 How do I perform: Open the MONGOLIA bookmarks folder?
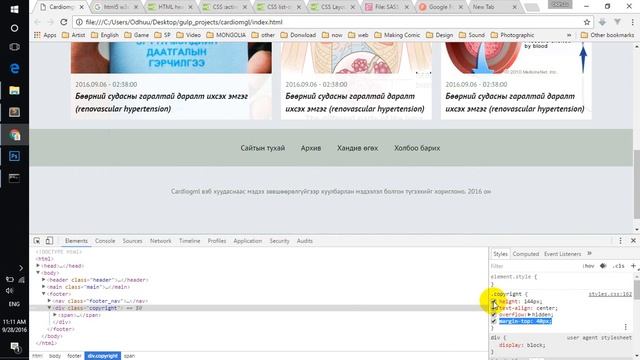[227, 35]
